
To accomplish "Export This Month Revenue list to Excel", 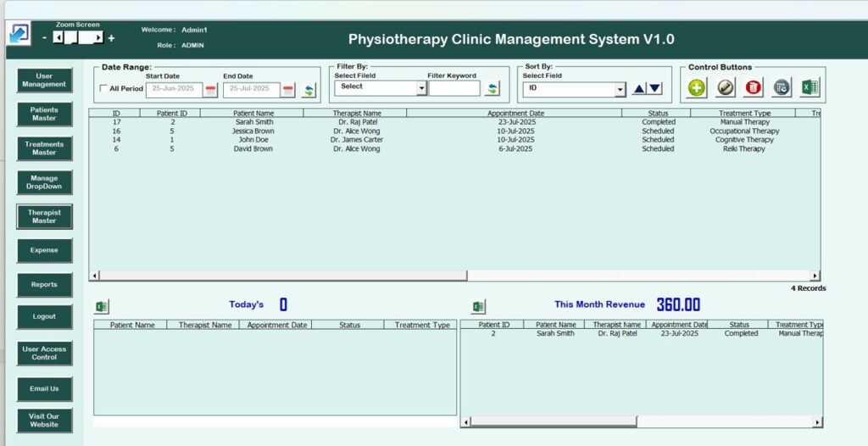I will (x=478, y=307).
